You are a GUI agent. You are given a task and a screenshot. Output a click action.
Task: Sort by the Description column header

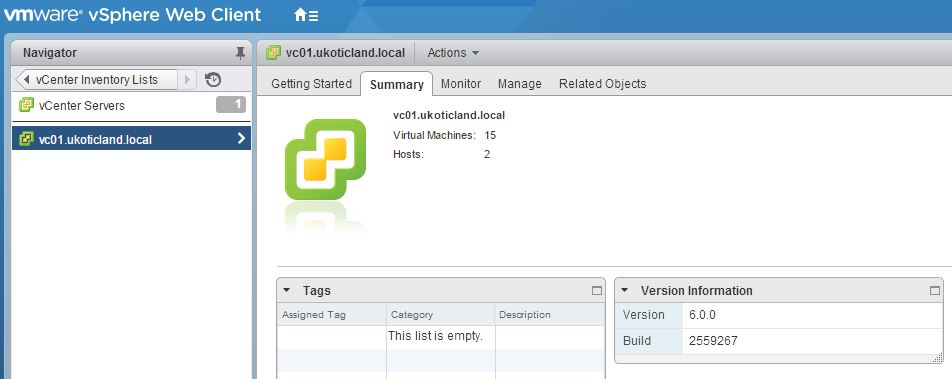(x=550, y=315)
